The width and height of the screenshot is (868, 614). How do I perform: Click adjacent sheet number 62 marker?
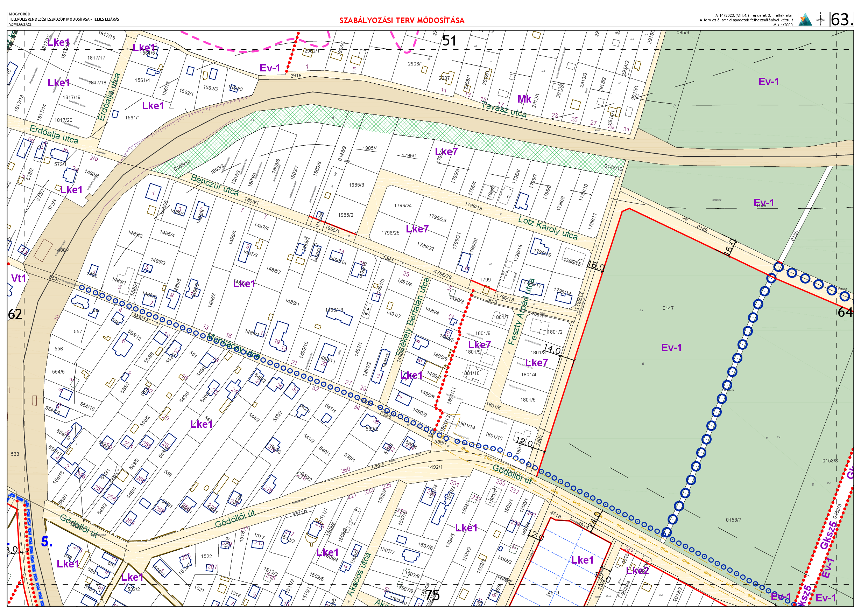click(15, 314)
